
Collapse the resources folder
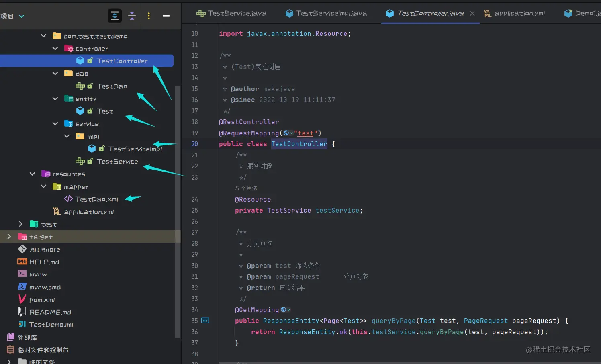pos(32,174)
